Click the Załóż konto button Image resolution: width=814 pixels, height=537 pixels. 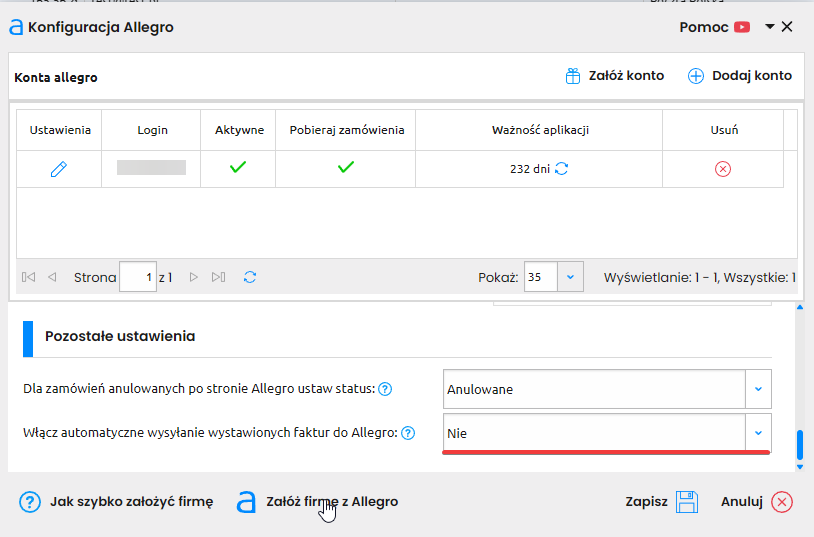click(614, 76)
